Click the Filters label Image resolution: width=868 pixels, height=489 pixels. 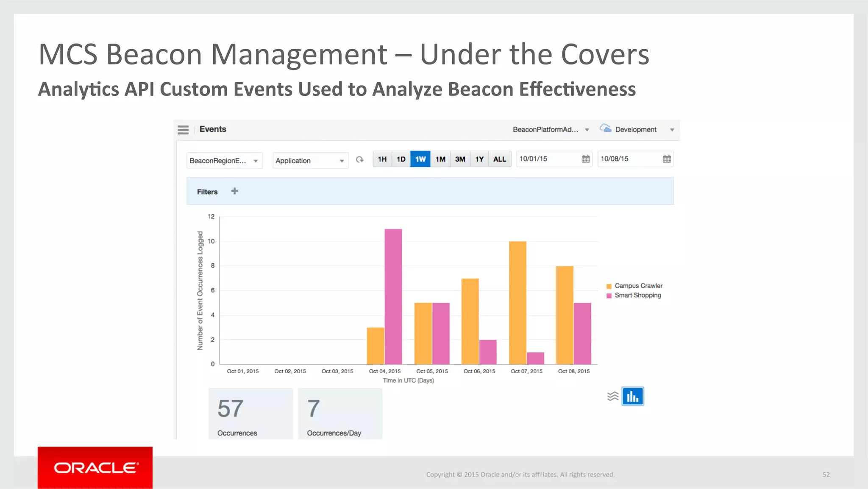(207, 192)
